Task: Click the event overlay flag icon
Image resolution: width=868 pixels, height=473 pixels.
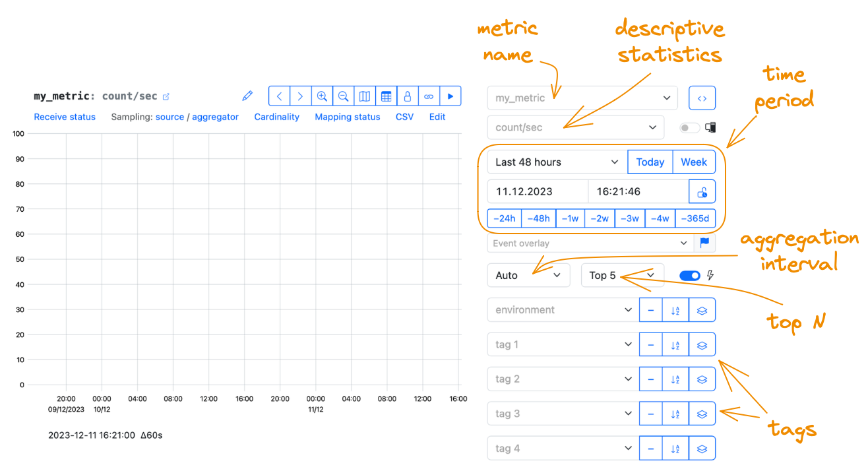Action: [704, 243]
